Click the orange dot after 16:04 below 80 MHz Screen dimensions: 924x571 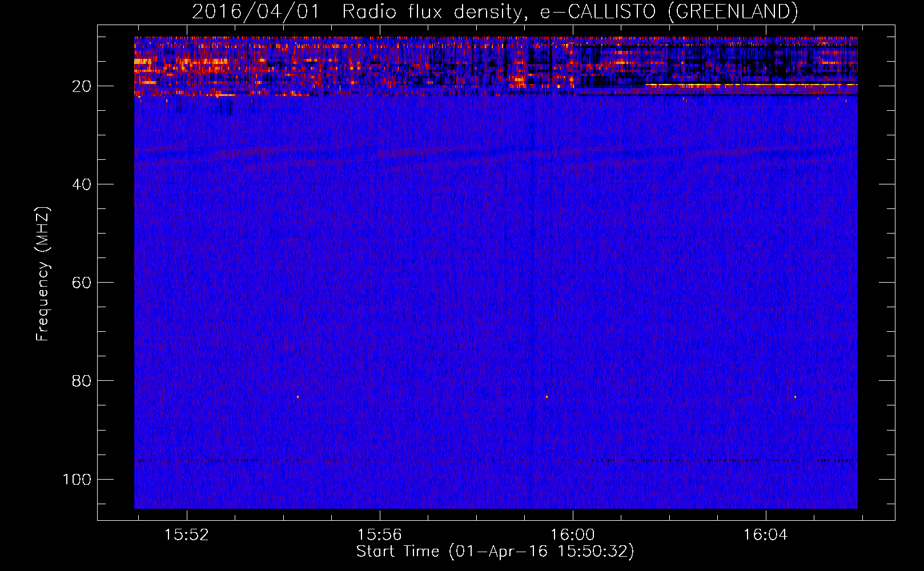[x=795, y=396]
